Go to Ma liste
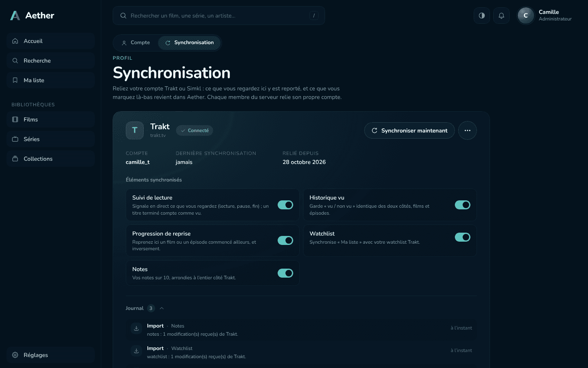 coord(51,80)
